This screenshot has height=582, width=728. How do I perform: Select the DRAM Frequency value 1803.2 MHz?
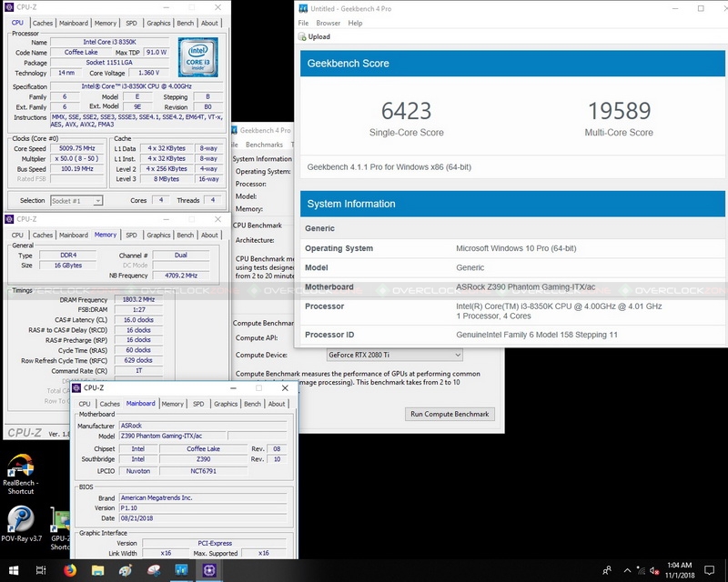(138, 299)
